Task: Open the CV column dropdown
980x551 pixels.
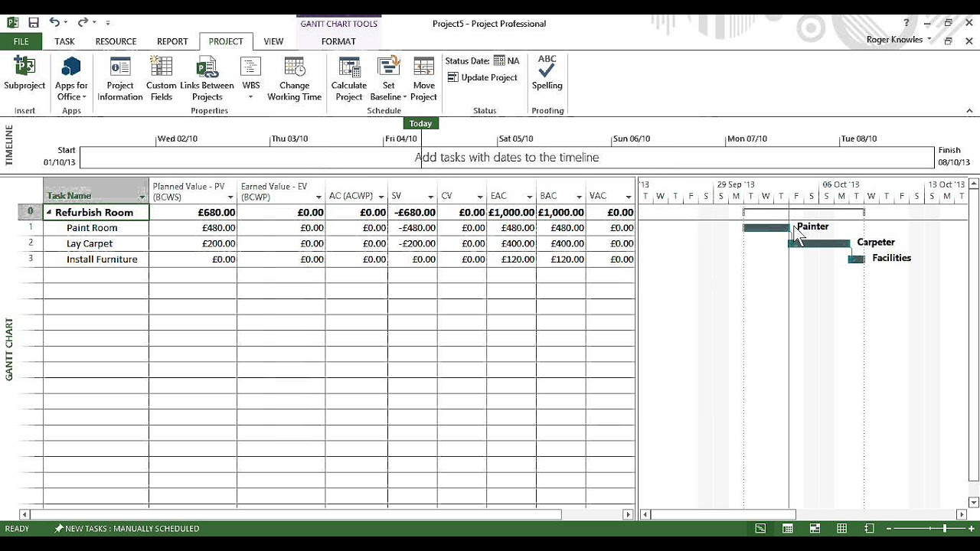Action: 480,197
